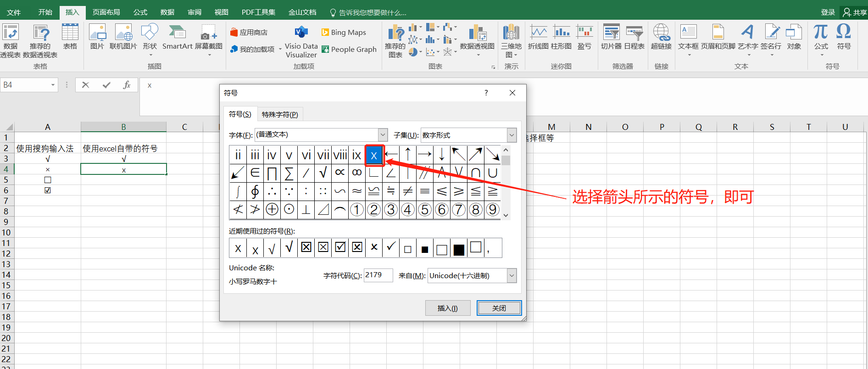This screenshot has width=868, height=369.
Task: Expand My Add-ins (我的加载项) dropdown
Action: [x=280, y=50]
